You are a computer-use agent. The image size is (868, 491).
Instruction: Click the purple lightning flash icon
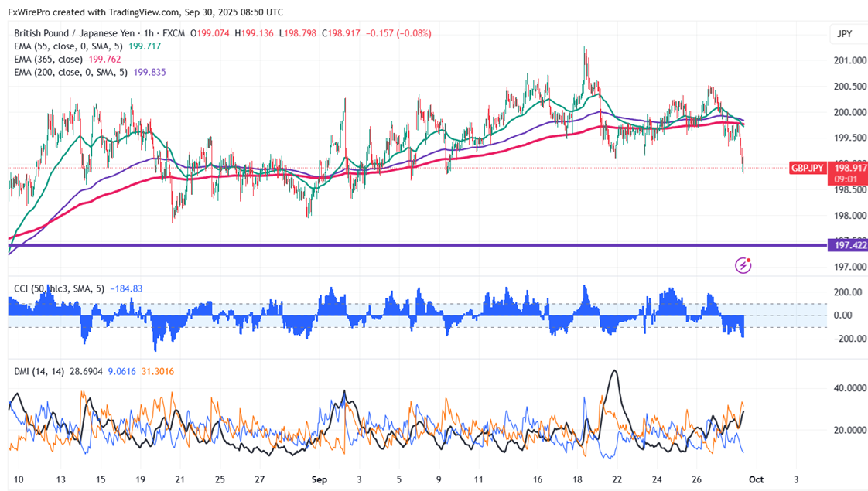[x=743, y=266]
